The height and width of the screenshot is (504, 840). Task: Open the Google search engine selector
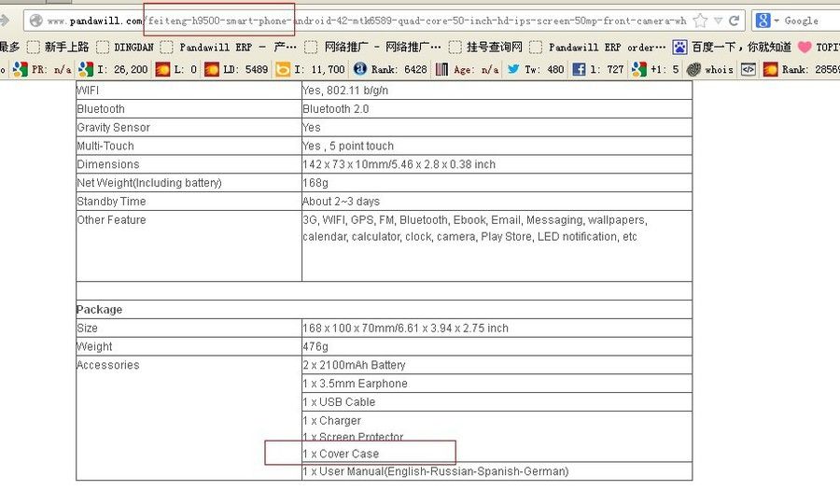[767, 21]
